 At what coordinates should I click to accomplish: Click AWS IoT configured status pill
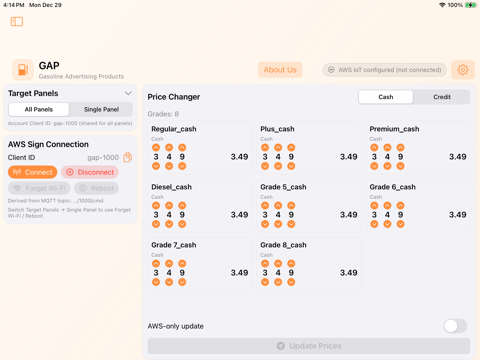(385, 70)
